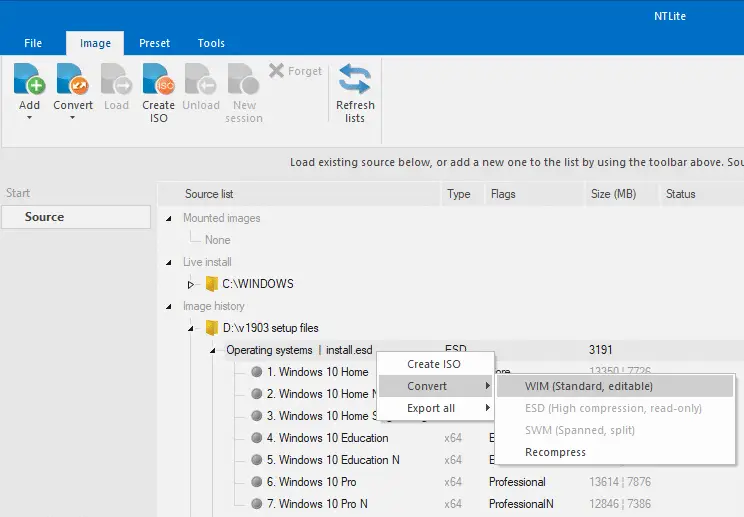
Task: Switch to the Preset tab
Action: tap(154, 43)
